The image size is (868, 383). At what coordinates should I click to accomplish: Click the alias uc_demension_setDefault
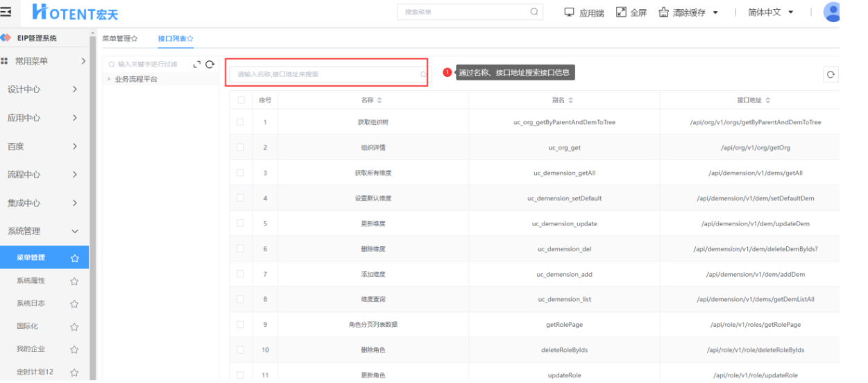tap(564, 198)
